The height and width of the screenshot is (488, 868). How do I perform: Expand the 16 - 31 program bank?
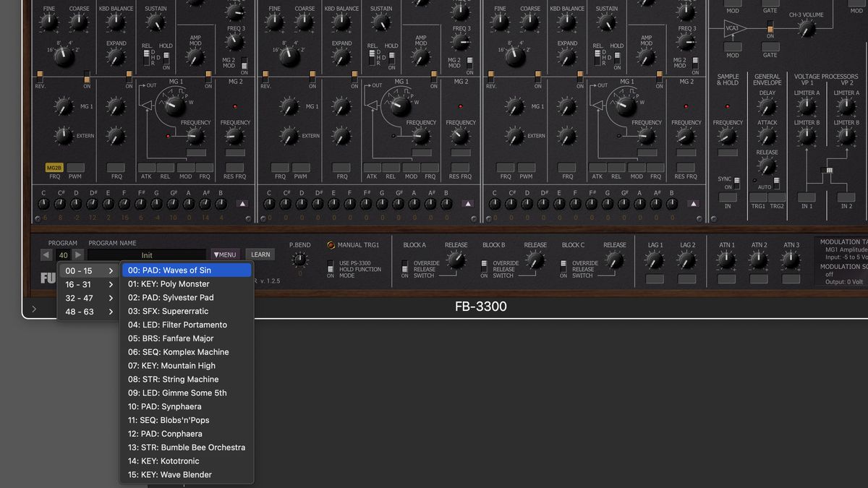[89, 284]
